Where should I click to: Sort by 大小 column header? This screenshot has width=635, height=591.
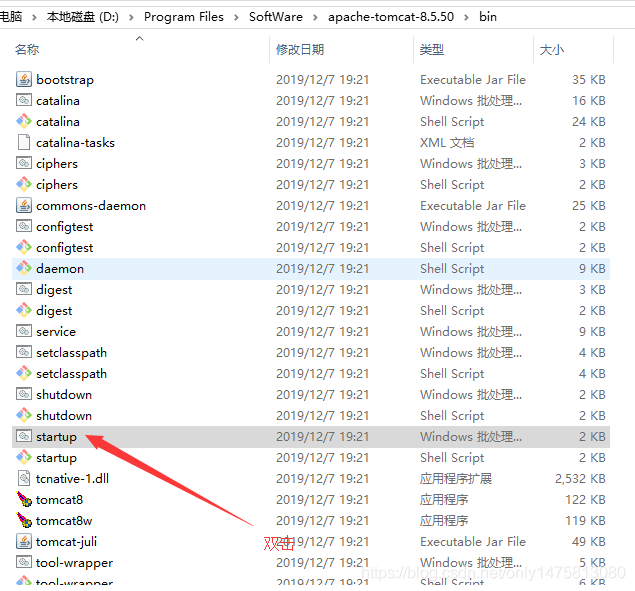552,50
